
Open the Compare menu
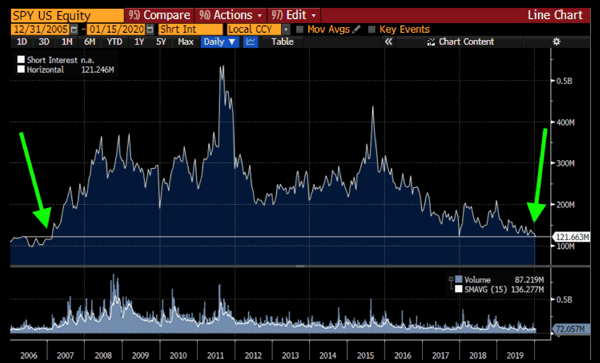tap(159, 15)
